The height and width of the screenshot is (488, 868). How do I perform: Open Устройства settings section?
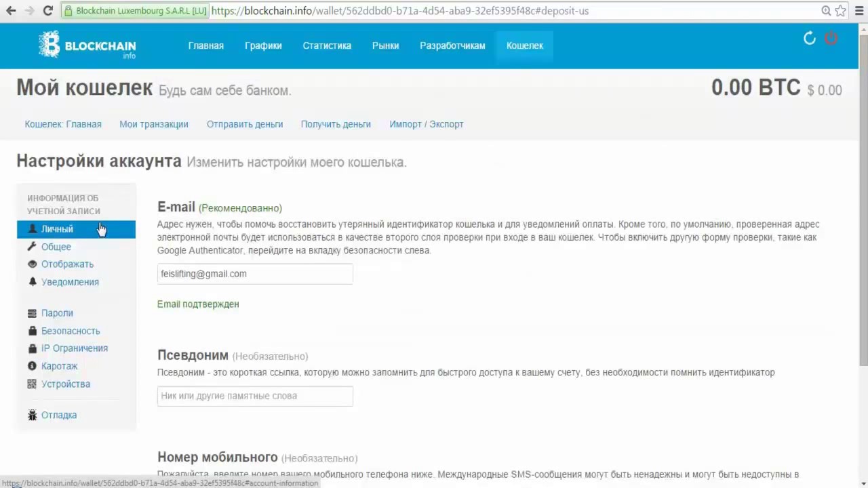66,384
